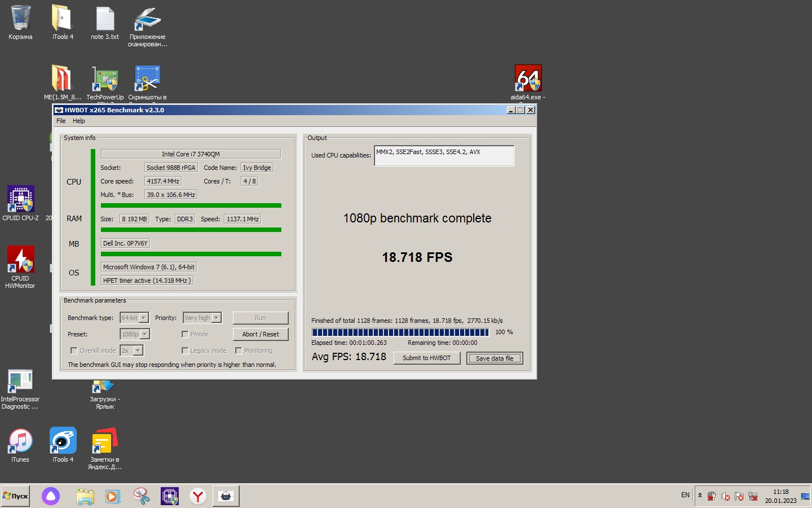Click the 100 % benchmark progress bar

(x=400, y=332)
